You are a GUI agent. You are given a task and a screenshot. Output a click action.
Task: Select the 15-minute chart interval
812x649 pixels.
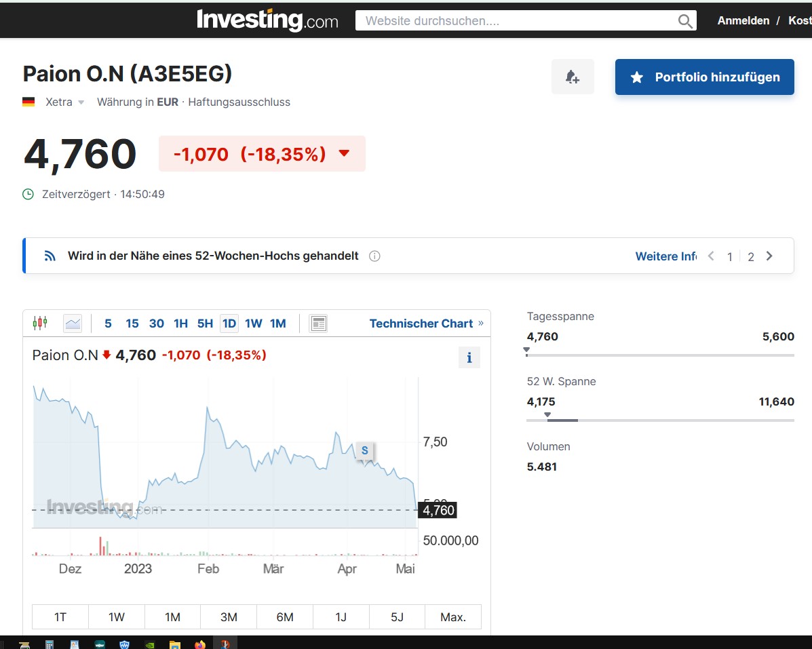tap(132, 323)
